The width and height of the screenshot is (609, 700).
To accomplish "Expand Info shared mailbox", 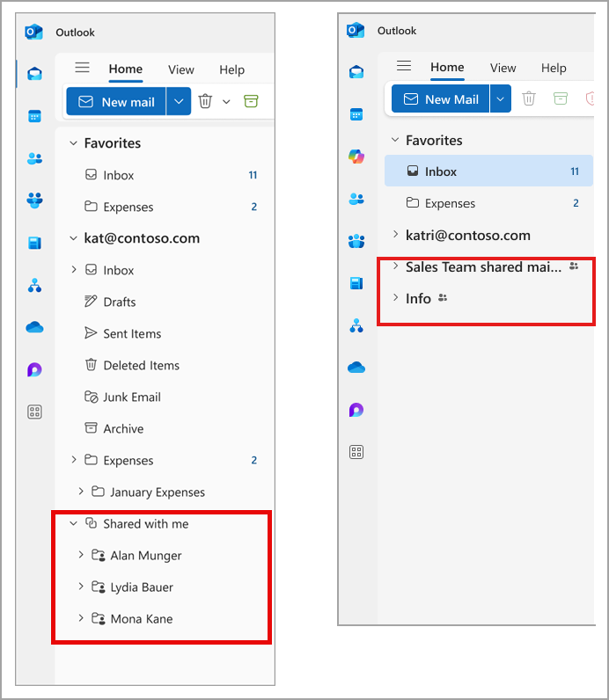I will [x=395, y=298].
